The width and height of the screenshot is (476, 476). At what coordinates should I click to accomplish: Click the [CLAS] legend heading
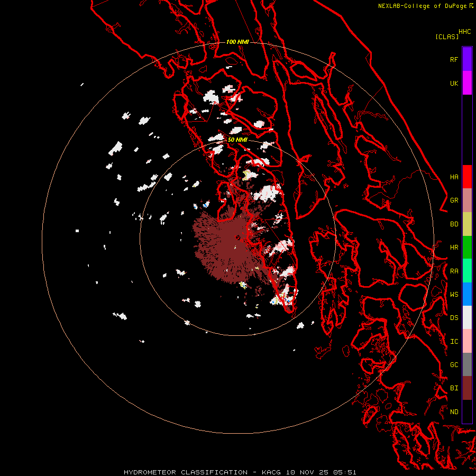447,36
